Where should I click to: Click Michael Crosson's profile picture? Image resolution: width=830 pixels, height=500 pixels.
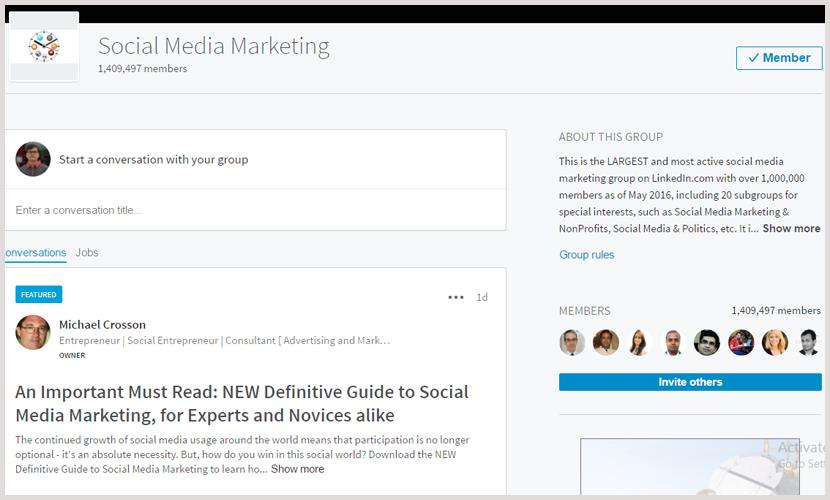tap(33, 332)
